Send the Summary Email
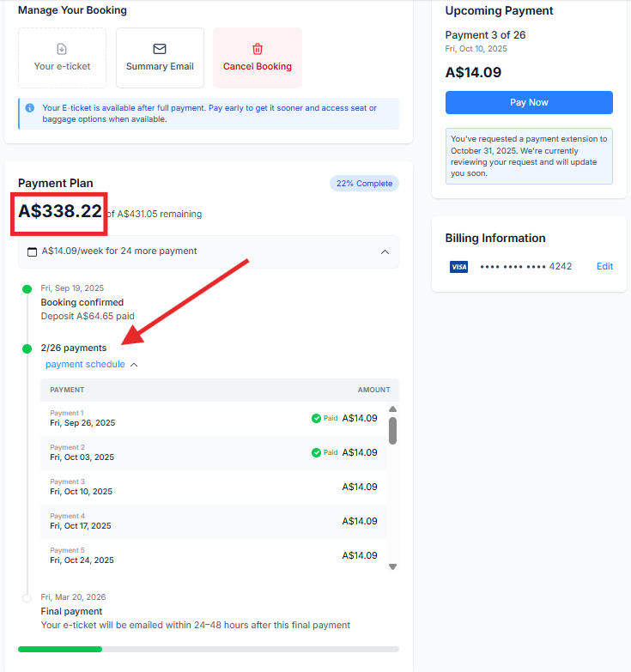The width and height of the screenshot is (631, 672). point(160,58)
